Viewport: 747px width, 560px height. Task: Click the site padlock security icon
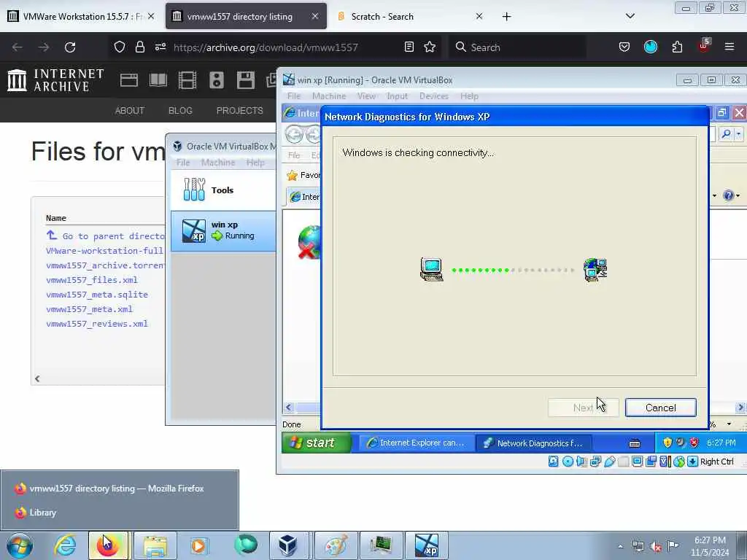[139, 47]
